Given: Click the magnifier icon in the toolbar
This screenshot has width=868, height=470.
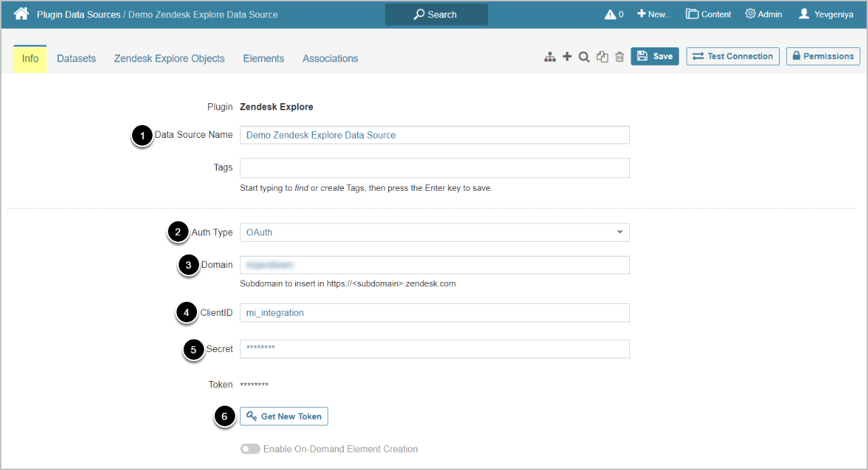Looking at the screenshot, I should [x=584, y=57].
